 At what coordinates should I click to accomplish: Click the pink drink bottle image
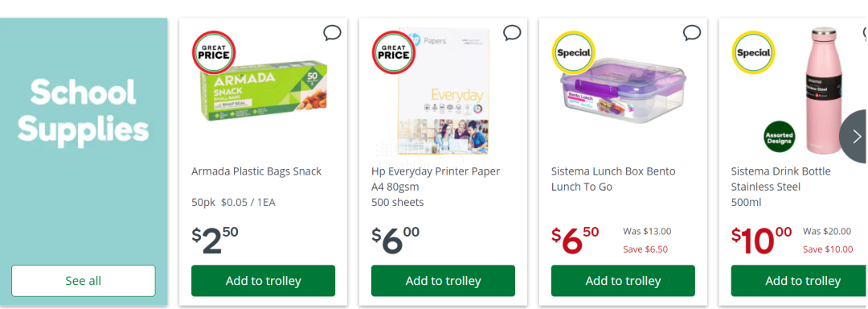click(x=824, y=92)
